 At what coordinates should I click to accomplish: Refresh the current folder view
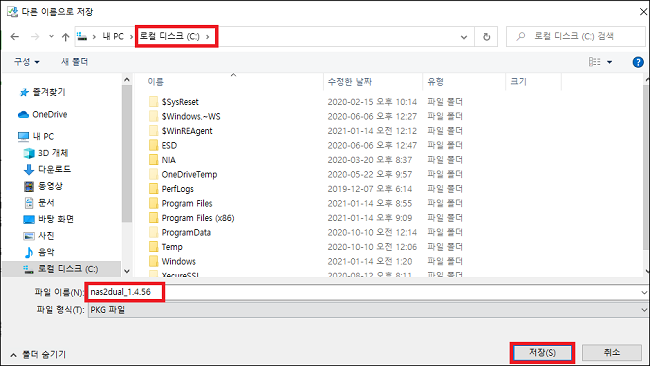point(486,37)
